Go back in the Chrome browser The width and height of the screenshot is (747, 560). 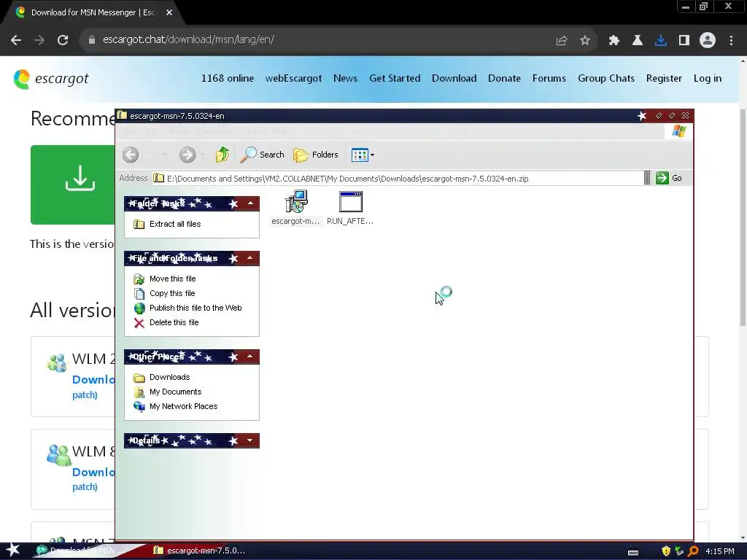click(x=16, y=40)
